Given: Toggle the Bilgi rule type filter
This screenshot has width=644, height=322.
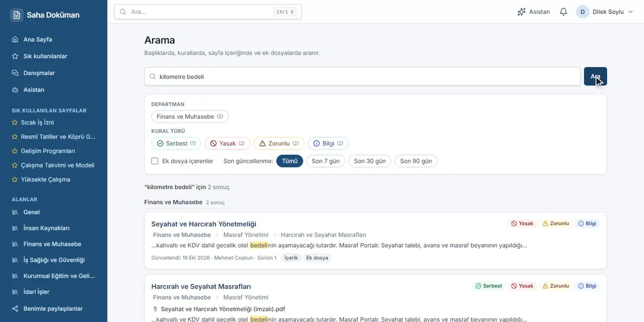Looking at the screenshot, I should [328, 143].
